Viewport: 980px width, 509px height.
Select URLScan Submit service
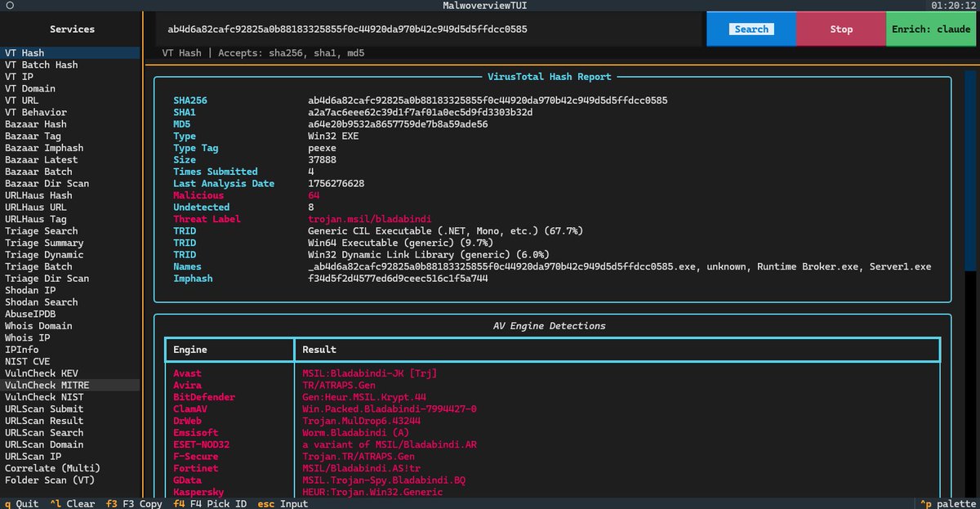(71, 409)
